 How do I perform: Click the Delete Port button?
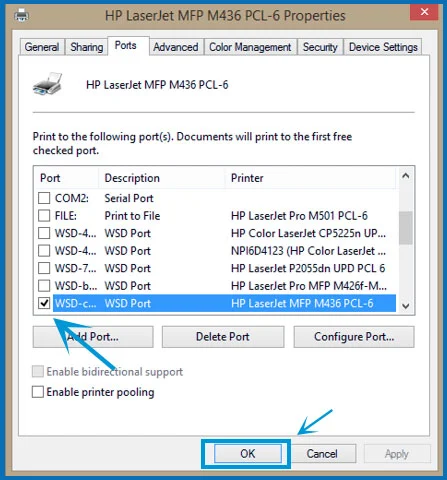click(223, 337)
